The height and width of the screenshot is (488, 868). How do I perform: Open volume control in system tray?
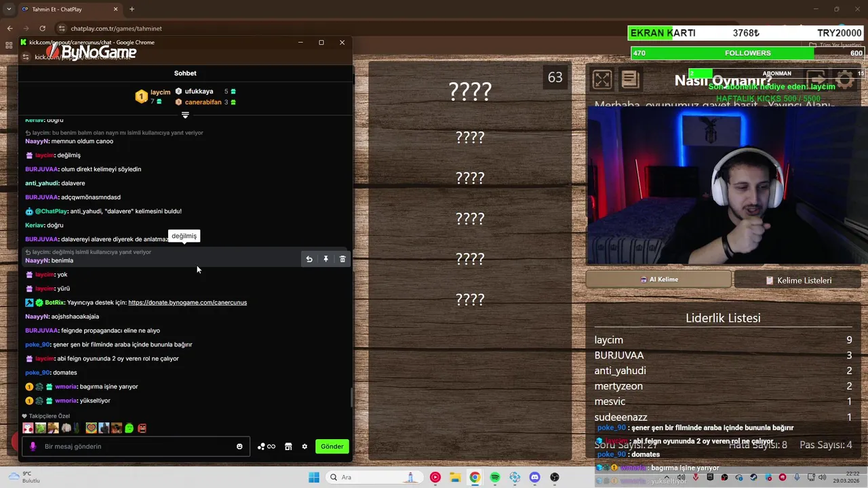(821, 477)
